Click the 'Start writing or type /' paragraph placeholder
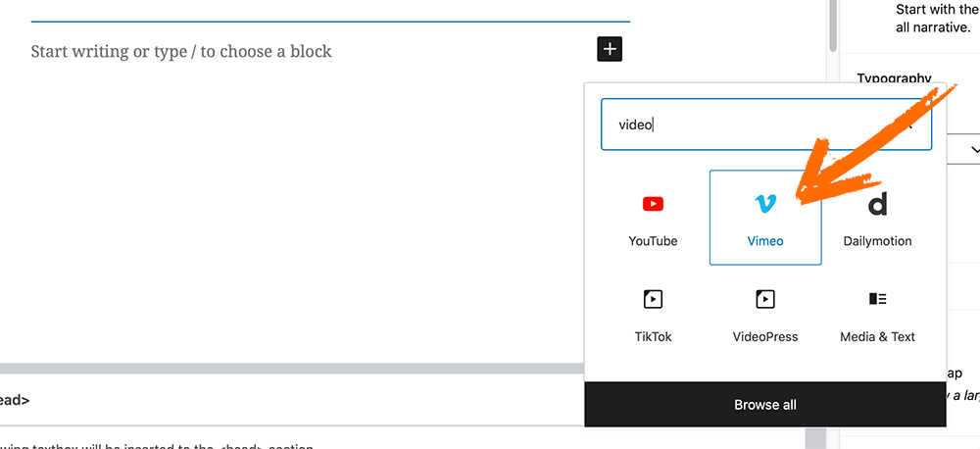The image size is (980, 449). click(181, 51)
